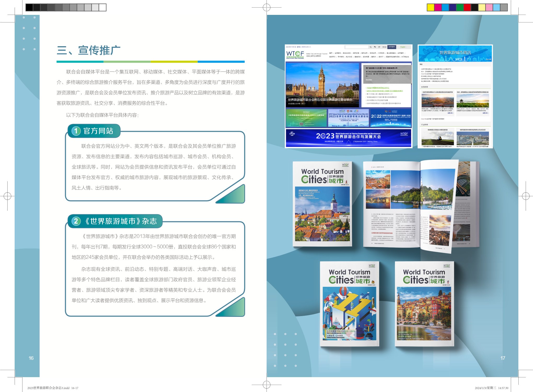Click the 会员登录 button on website header
The height and width of the screenshot is (392, 533).
(392, 47)
